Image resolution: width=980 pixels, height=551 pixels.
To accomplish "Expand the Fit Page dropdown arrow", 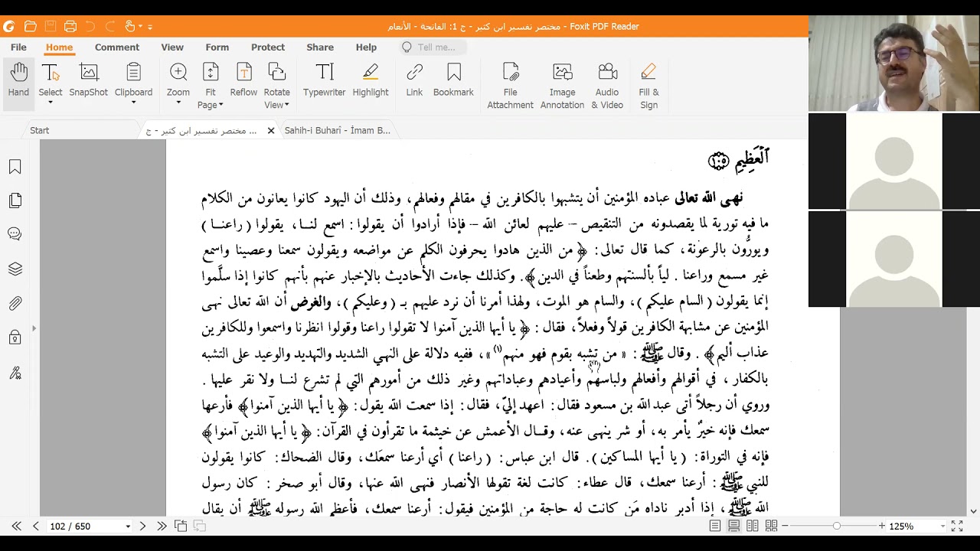I will pos(220,105).
